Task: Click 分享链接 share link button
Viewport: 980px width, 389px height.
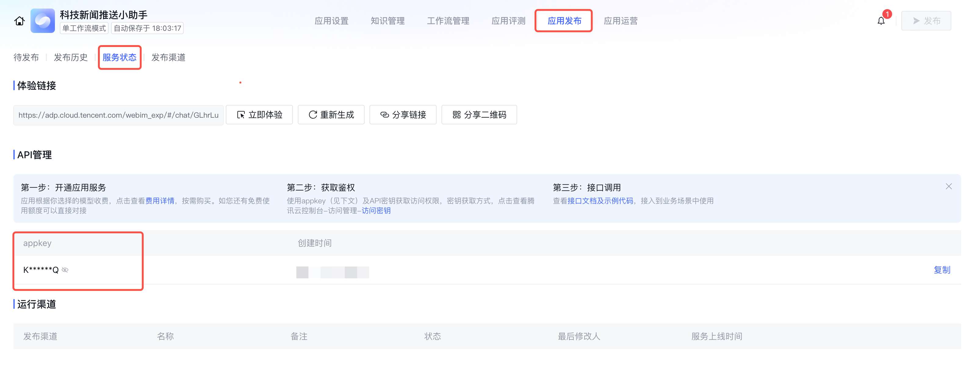Action: (x=403, y=115)
